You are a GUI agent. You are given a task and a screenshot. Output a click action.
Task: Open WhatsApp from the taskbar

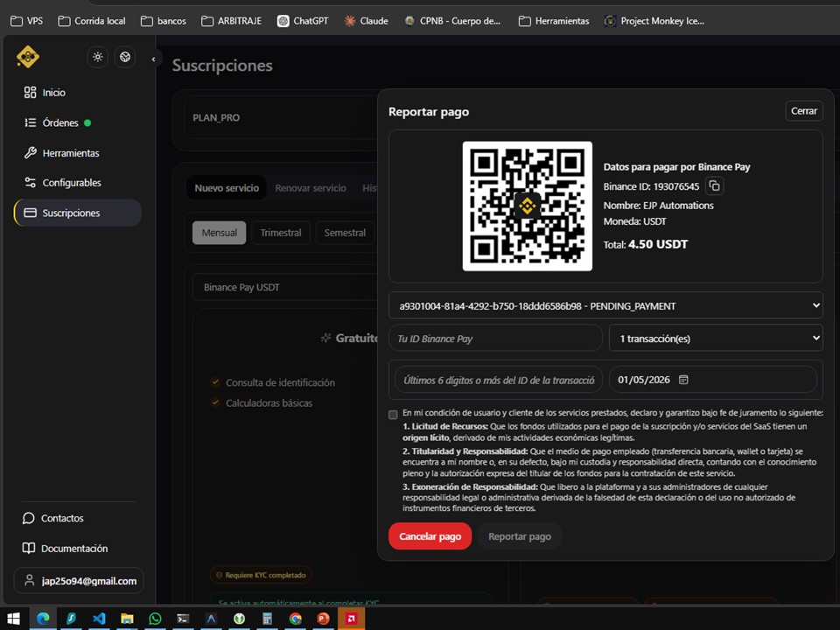(155, 619)
